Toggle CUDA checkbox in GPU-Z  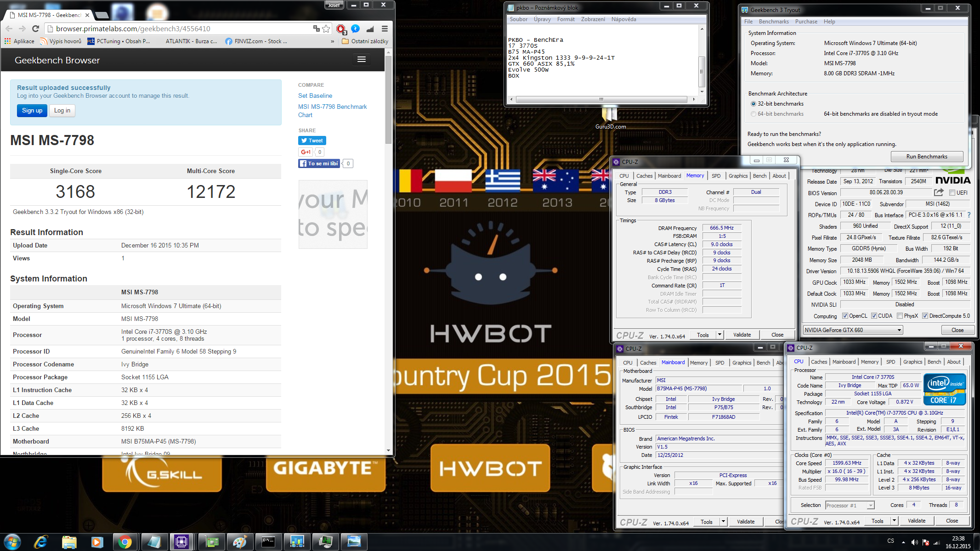click(874, 316)
